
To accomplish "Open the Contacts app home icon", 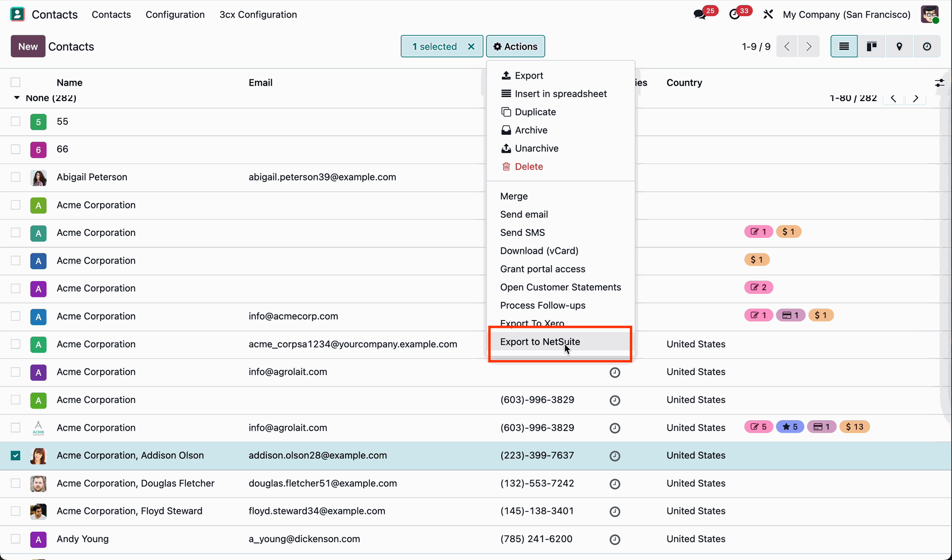I will pos(17,14).
